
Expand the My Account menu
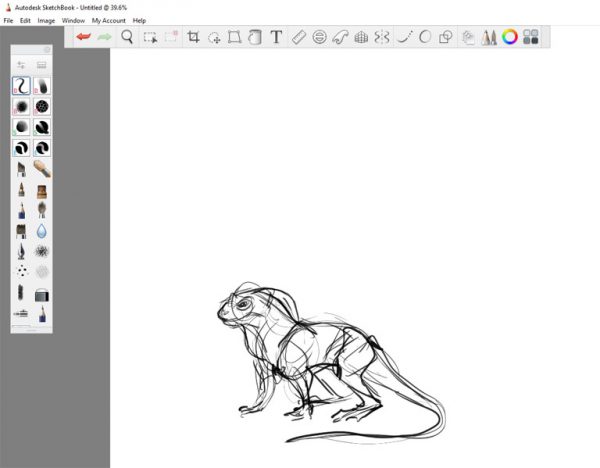coord(108,20)
